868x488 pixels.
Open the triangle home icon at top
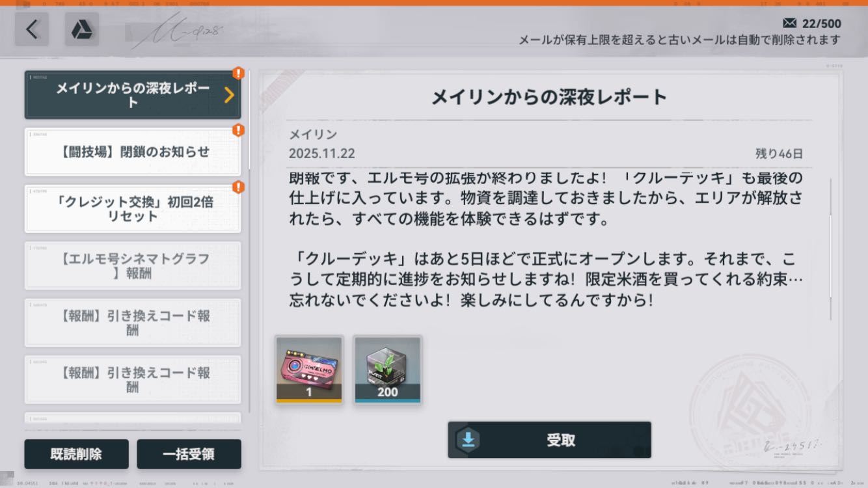click(x=82, y=29)
